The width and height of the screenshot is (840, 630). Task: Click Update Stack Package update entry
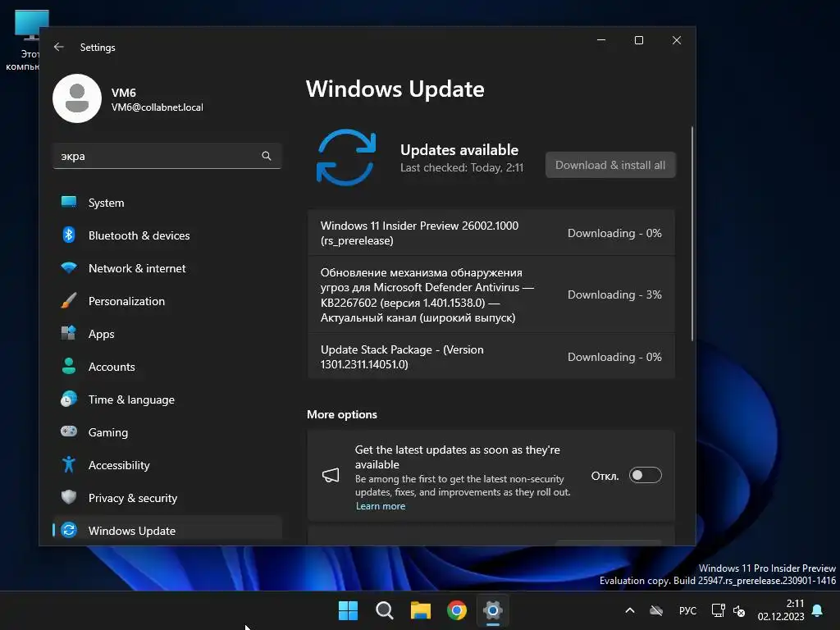[491, 357]
